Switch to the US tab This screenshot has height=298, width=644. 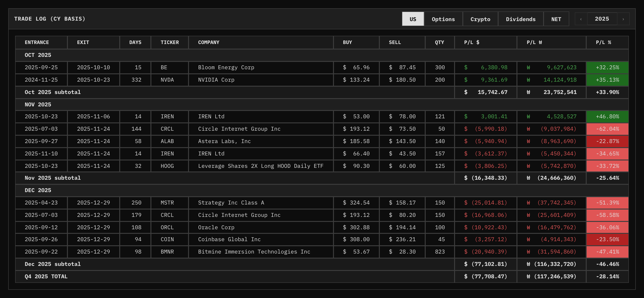coord(413,19)
